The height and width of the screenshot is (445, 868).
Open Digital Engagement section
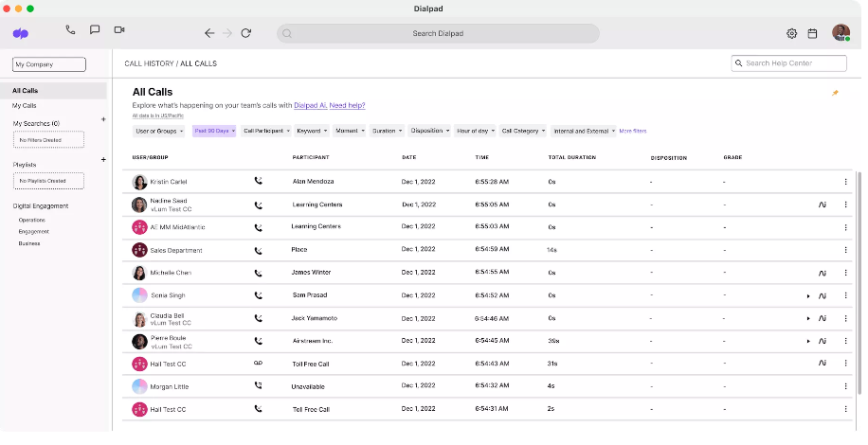click(x=41, y=206)
